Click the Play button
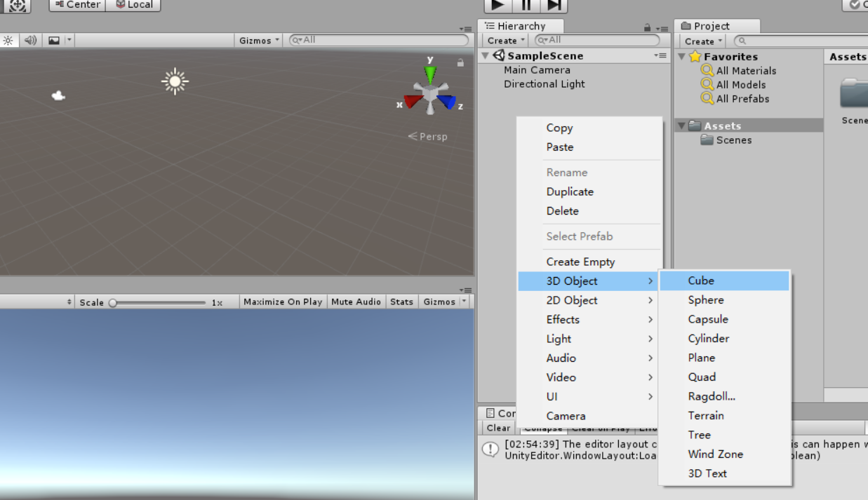 pyautogui.click(x=498, y=6)
